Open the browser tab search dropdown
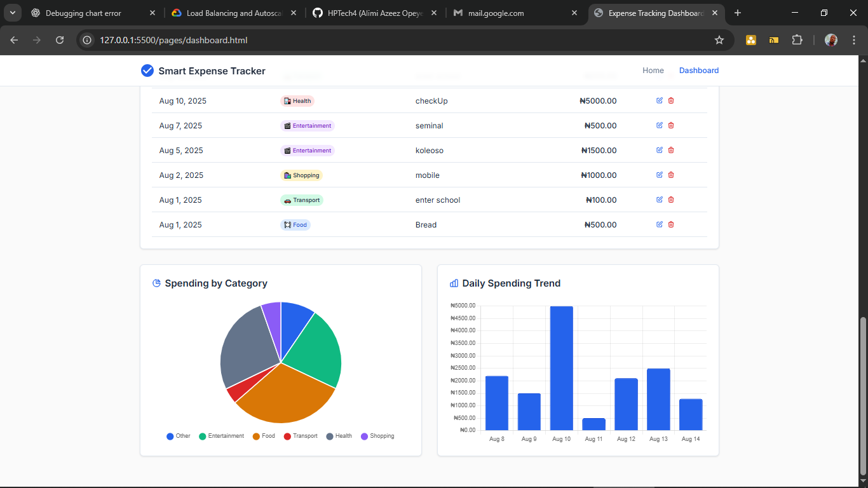Image resolution: width=868 pixels, height=488 pixels. [x=12, y=13]
